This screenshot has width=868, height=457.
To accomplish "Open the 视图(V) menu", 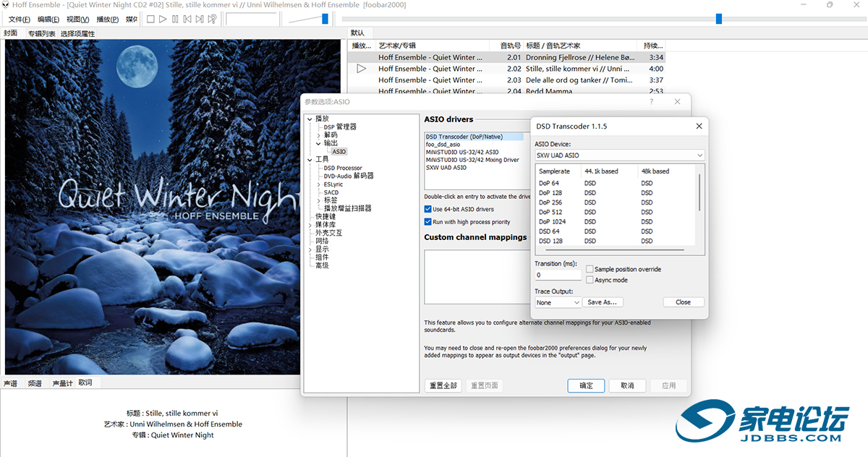I will pos(77,20).
